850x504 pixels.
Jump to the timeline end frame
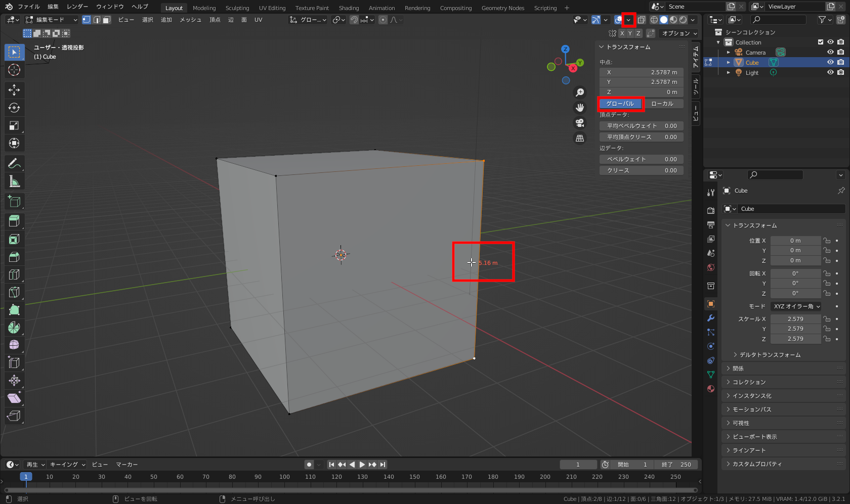pos(383,465)
